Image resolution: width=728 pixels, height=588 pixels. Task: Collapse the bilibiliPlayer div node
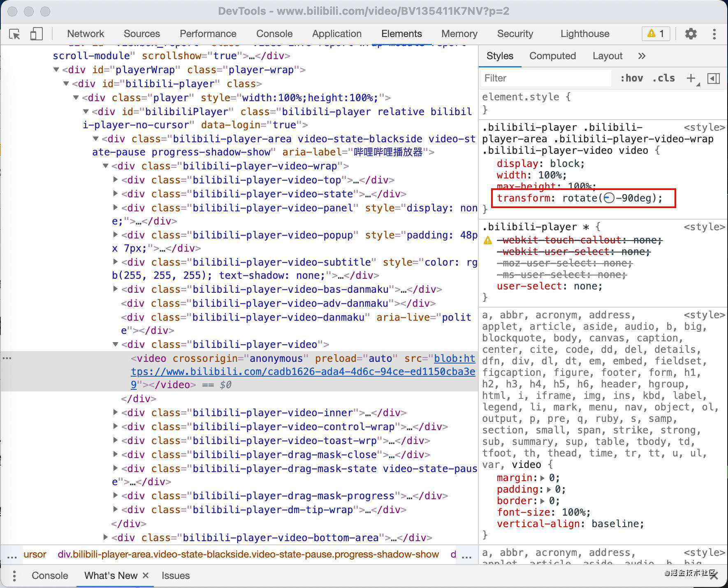coord(86,112)
